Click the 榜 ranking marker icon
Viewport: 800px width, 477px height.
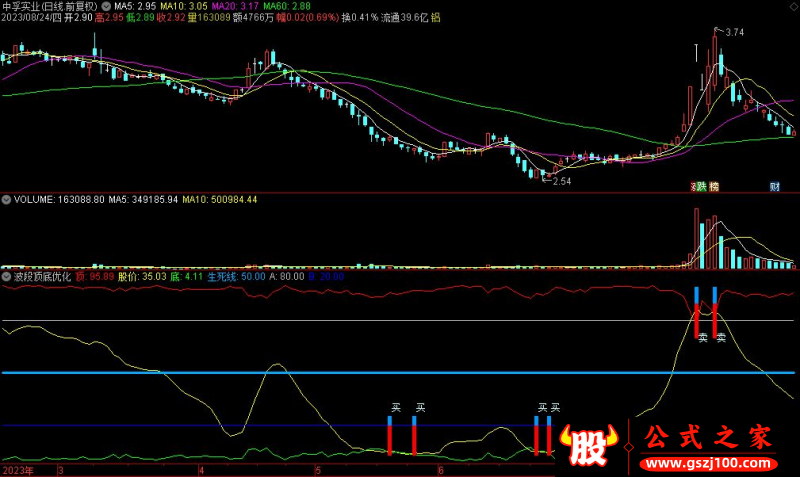(x=714, y=187)
